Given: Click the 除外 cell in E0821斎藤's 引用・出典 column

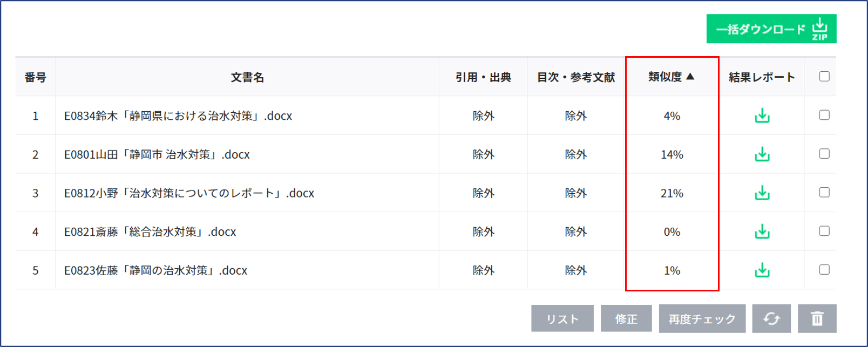Looking at the screenshot, I should (x=483, y=232).
